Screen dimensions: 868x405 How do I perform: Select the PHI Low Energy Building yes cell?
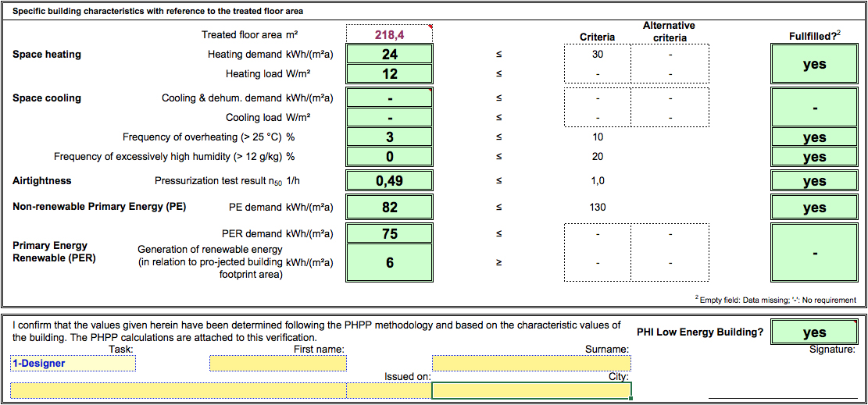point(814,332)
